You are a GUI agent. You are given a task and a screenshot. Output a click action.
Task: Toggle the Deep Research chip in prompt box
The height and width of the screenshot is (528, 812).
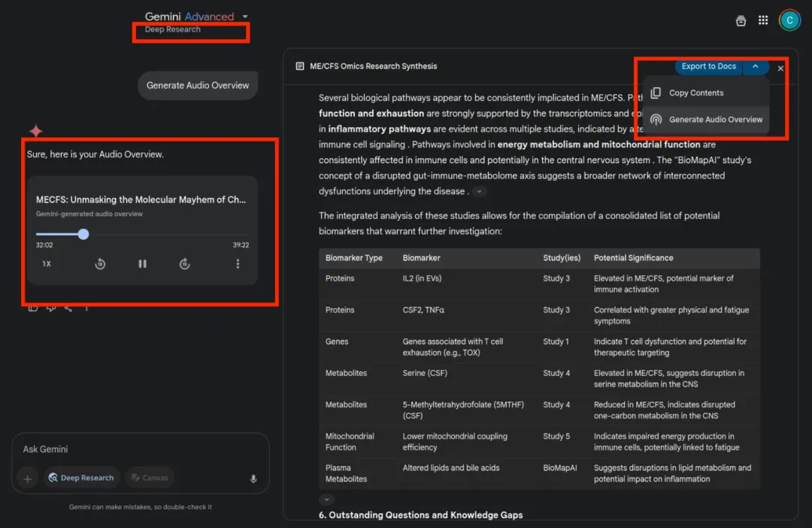point(81,478)
